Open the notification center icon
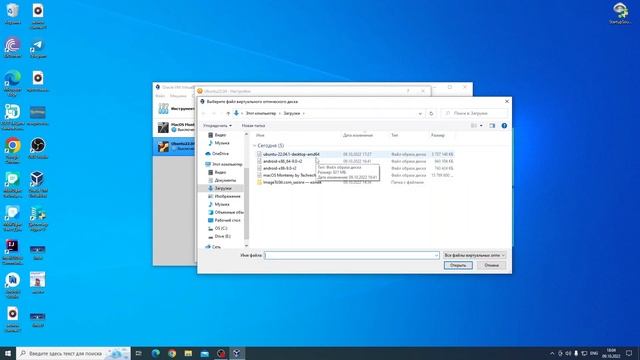The image size is (640, 360). click(x=629, y=353)
